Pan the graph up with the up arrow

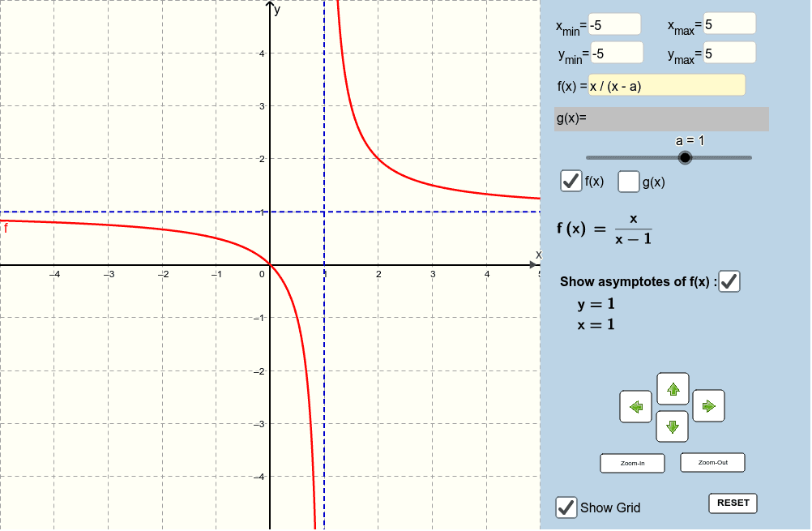point(673,388)
